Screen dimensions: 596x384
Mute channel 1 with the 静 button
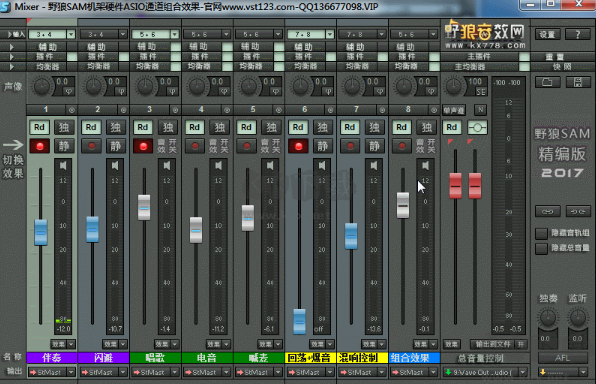click(x=64, y=146)
